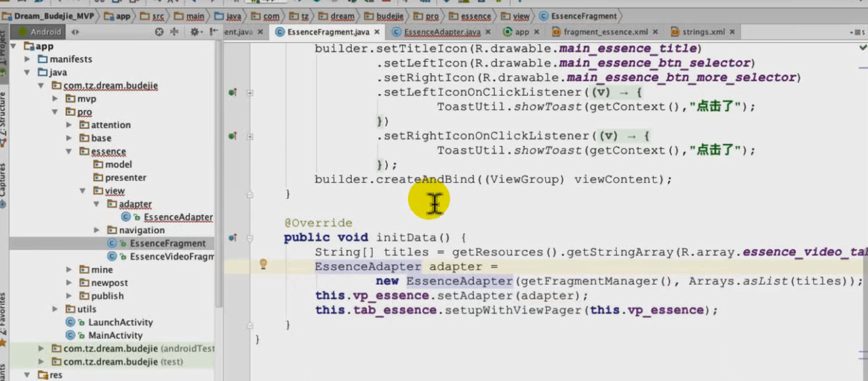Close the partially hidden ent.java tab
This screenshot has width=868, height=381.
(x=261, y=32)
